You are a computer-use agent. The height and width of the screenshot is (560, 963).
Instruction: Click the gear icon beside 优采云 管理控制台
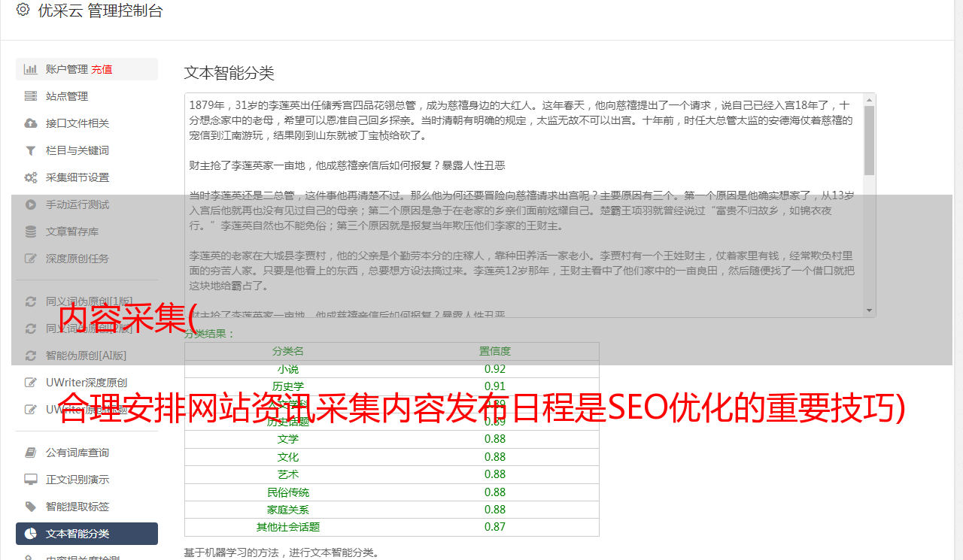(23, 10)
